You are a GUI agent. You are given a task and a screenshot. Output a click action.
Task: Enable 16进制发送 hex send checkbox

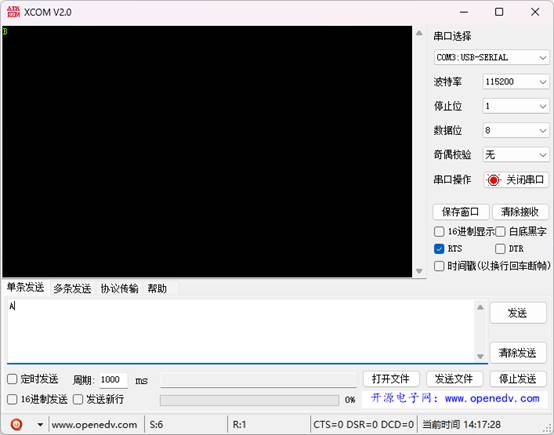[12, 399]
